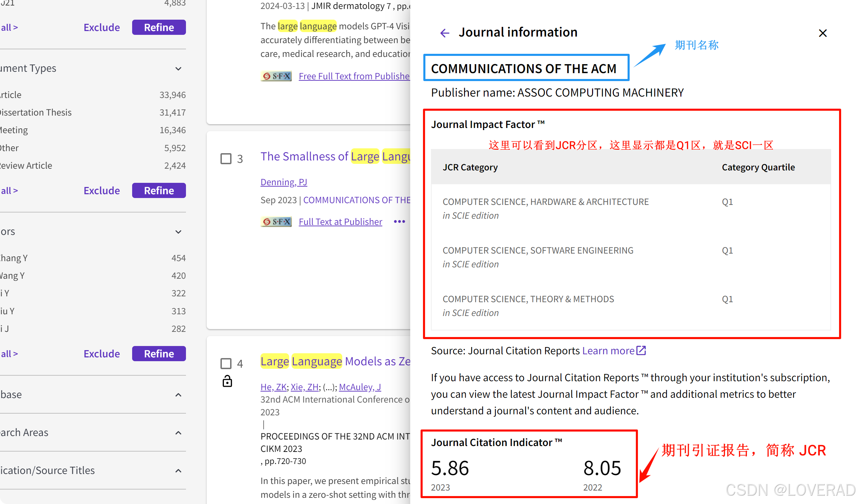The image size is (857, 504).
Task: Expand the Database filter section
Action: coord(178,395)
